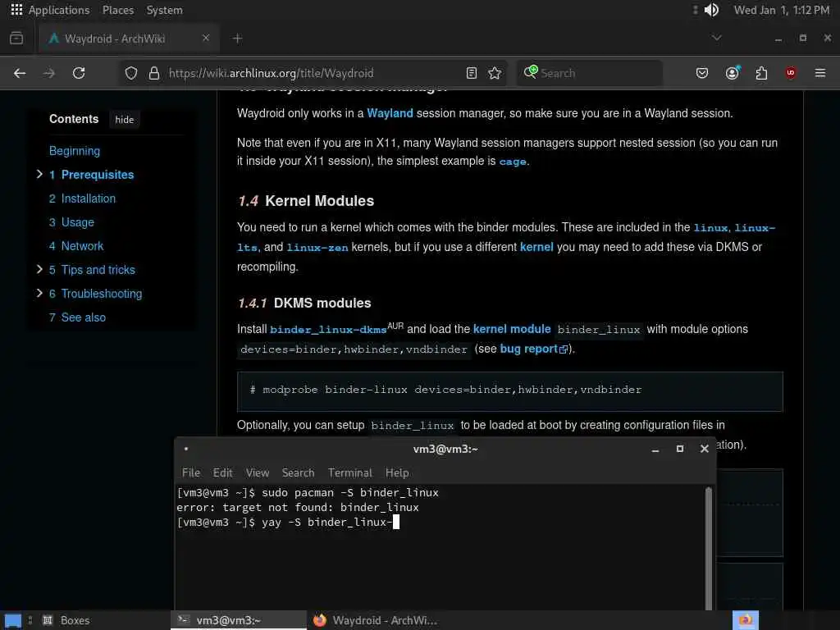840x630 pixels.
Task: Close the Waydroid - ArchWiki tab
Action: [x=206, y=38]
